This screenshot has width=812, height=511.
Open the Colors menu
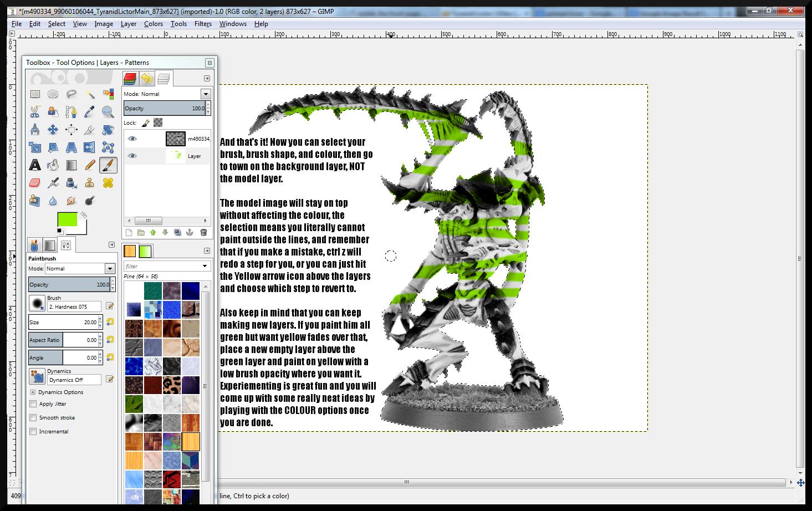pos(154,24)
